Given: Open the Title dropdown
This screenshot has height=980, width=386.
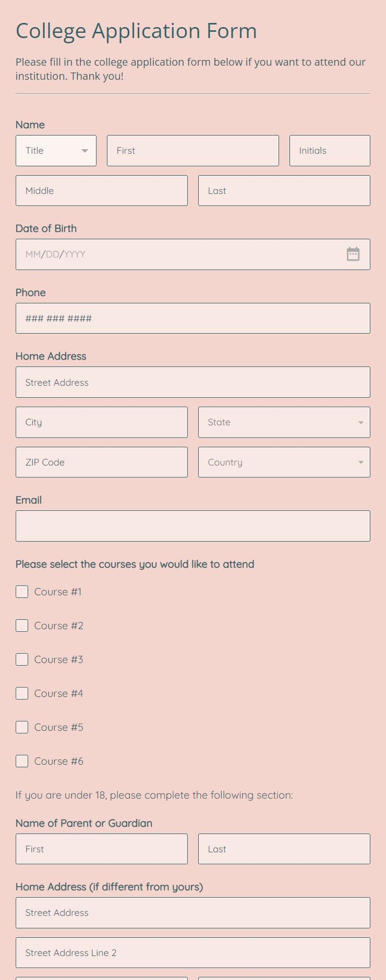Looking at the screenshot, I should pyautogui.click(x=56, y=151).
